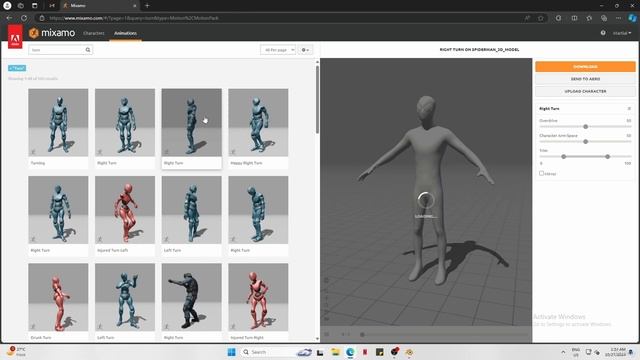Open the per-page results dropdown
This screenshot has height=360, width=640.
pyautogui.click(x=278, y=50)
